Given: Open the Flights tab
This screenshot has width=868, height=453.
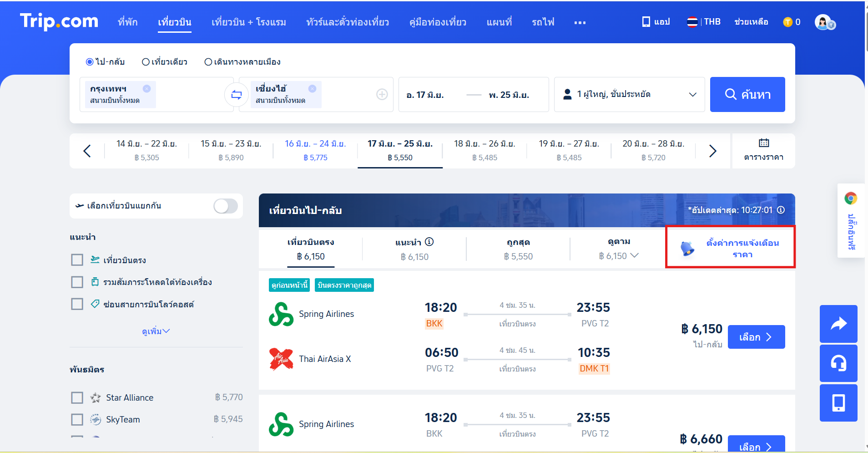Looking at the screenshot, I should pyautogui.click(x=175, y=22).
